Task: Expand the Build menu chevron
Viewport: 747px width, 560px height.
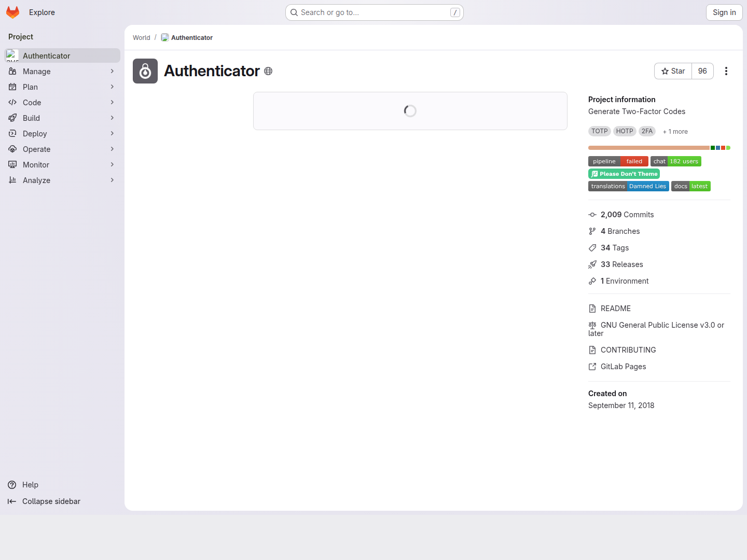Action: tap(112, 118)
